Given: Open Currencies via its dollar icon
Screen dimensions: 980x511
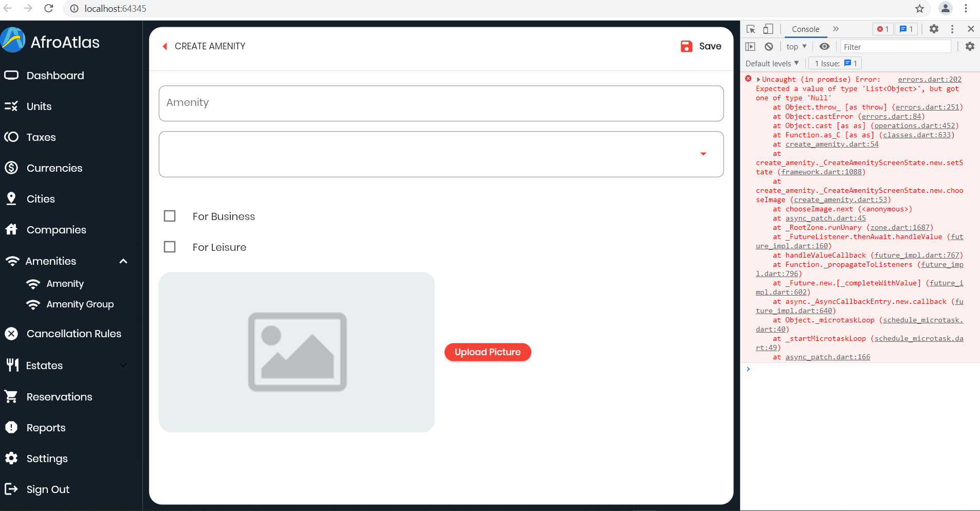Looking at the screenshot, I should click(x=12, y=168).
